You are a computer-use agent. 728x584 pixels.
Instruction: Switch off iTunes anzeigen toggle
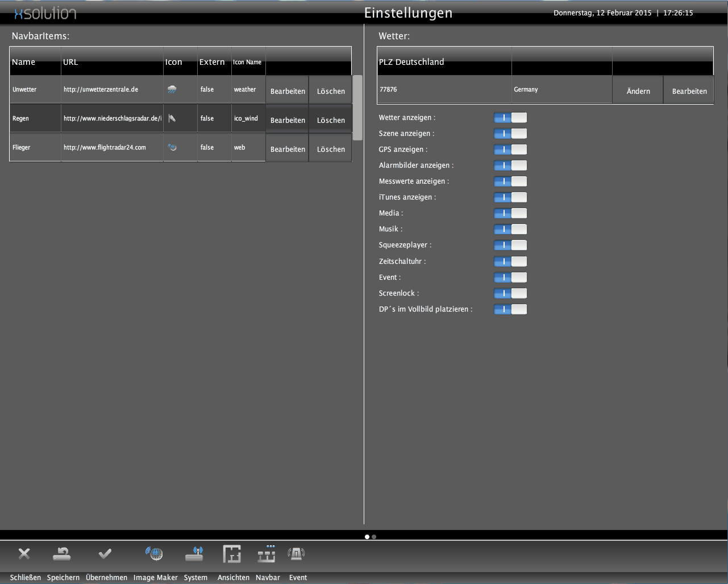click(x=510, y=197)
